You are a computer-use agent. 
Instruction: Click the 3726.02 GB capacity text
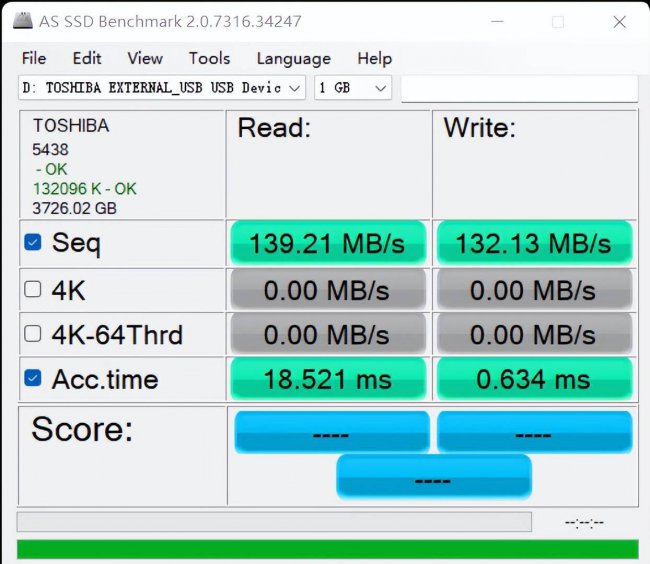pos(75,208)
